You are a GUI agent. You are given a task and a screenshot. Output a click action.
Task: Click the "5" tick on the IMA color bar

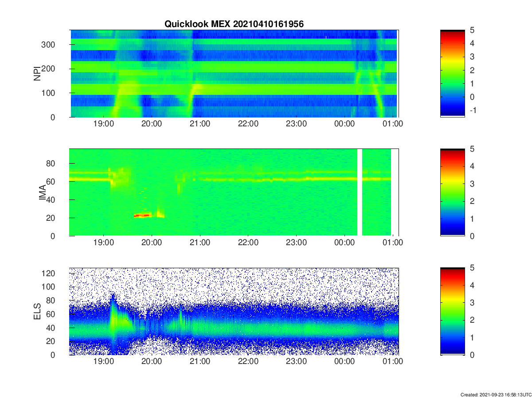pyautogui.click(x=472, y=149)
